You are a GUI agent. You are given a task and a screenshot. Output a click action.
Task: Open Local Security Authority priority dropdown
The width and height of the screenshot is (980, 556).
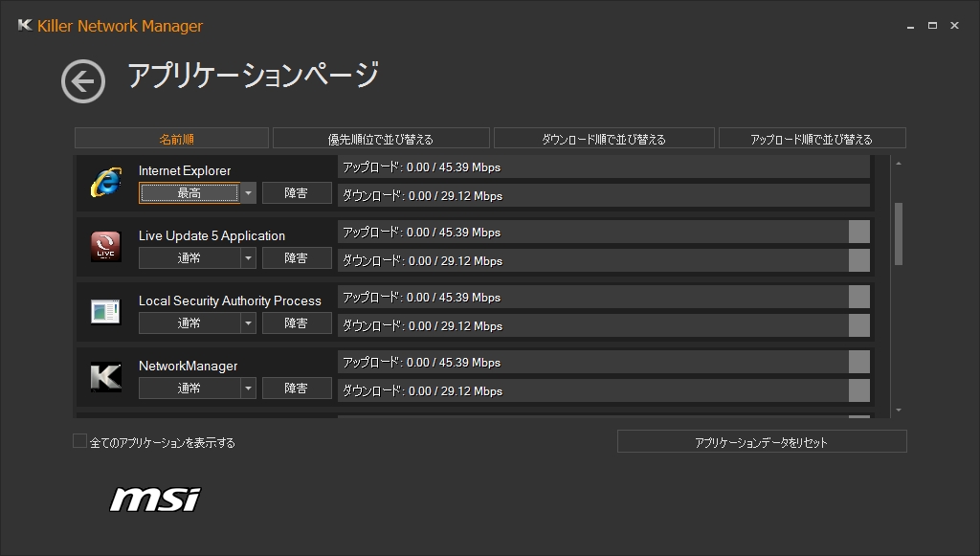point(248,323)
